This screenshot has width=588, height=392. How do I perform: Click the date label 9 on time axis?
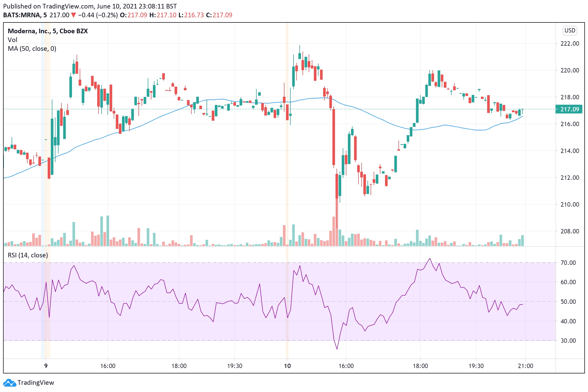46,366
